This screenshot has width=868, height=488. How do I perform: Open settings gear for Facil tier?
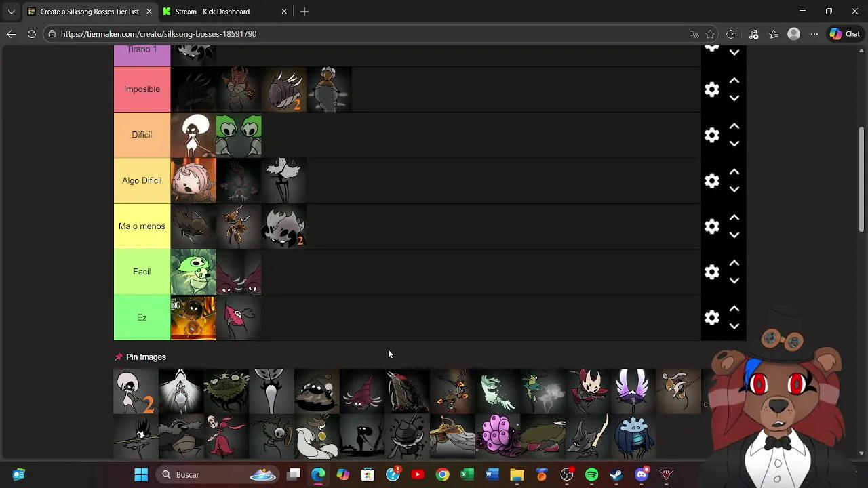(711, 272)
